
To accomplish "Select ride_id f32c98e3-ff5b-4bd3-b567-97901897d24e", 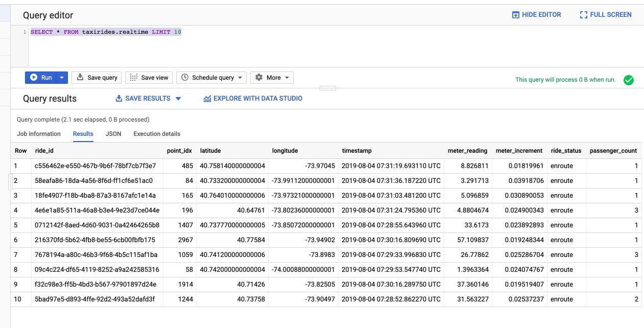I will click(x=96, y=284).
